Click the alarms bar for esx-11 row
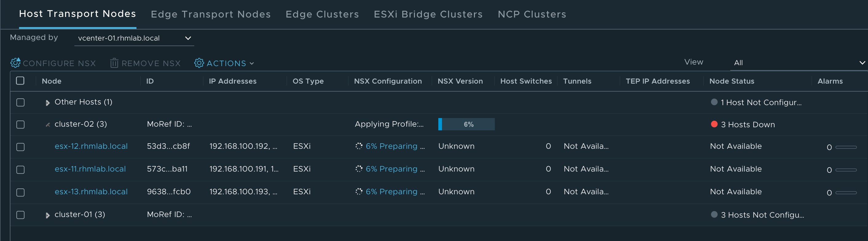 [846, 170]
